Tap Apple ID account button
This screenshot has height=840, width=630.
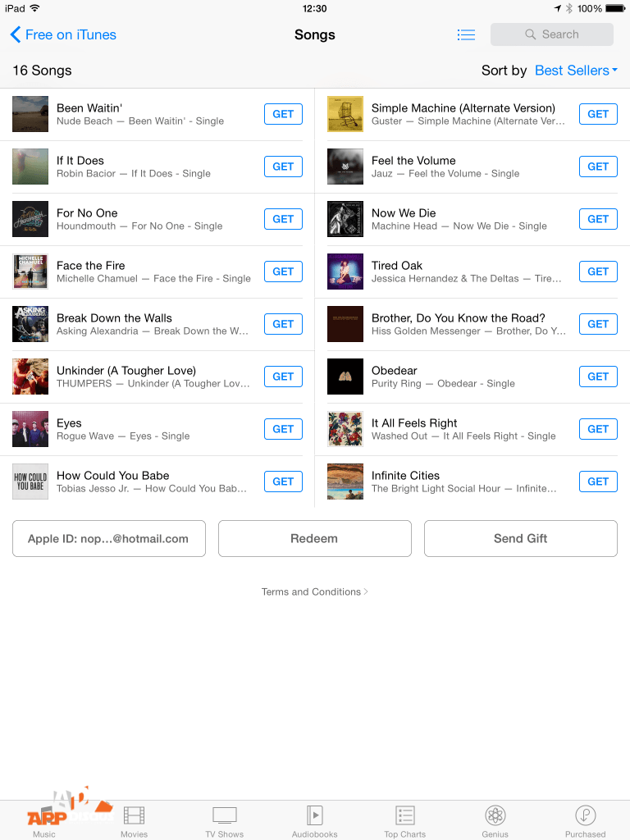pos(109,538)
